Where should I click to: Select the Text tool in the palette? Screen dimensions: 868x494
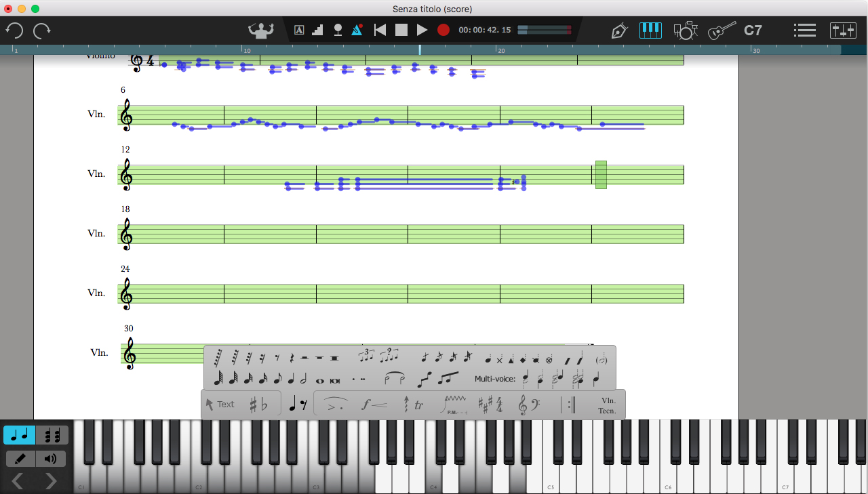coord(220,405)
